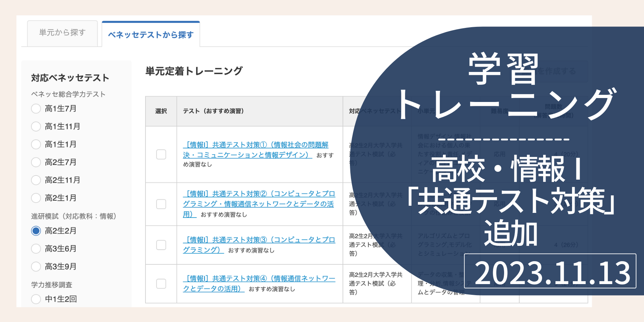Click the 進研模試(対応教科:情報) group label
644x322 pixels.
pos(74,216)
